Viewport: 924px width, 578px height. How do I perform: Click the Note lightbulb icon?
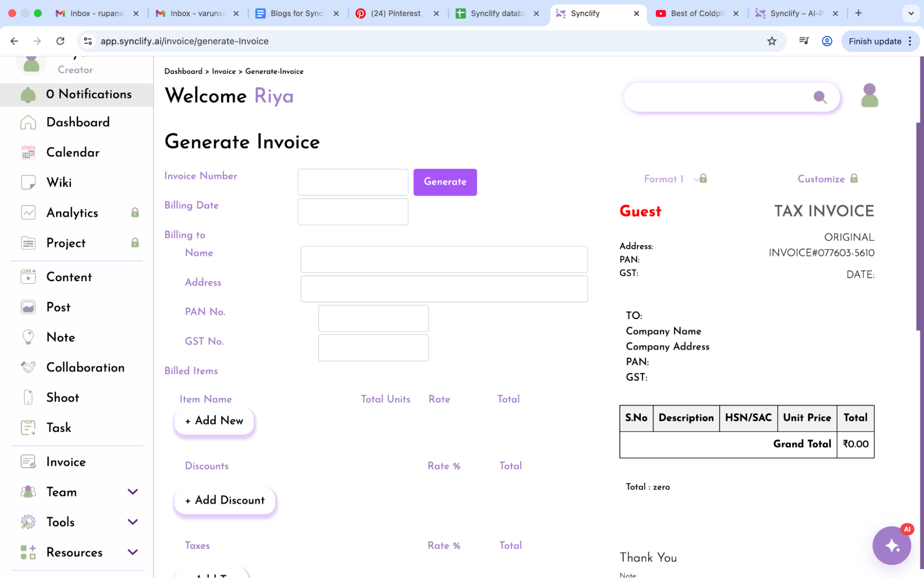[28, 337]
